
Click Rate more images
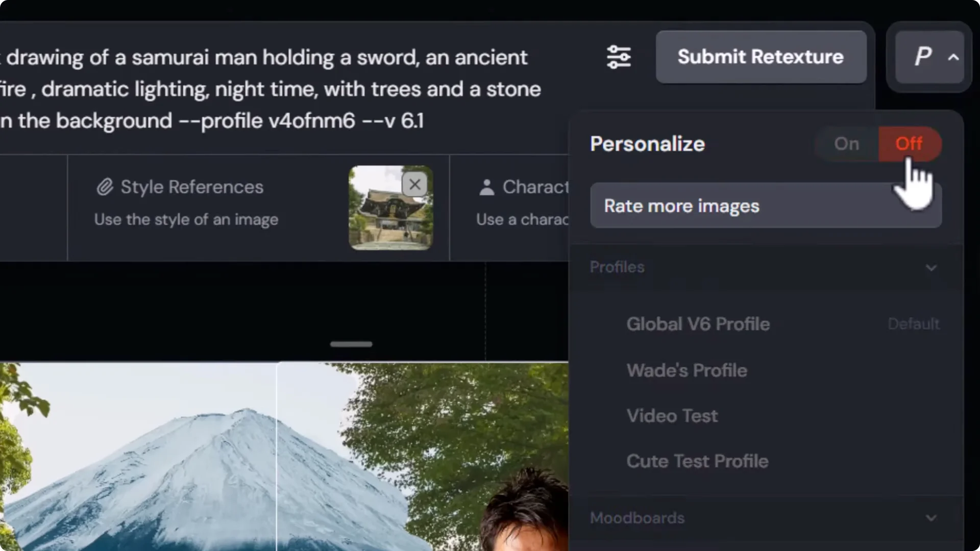point(681,206)
